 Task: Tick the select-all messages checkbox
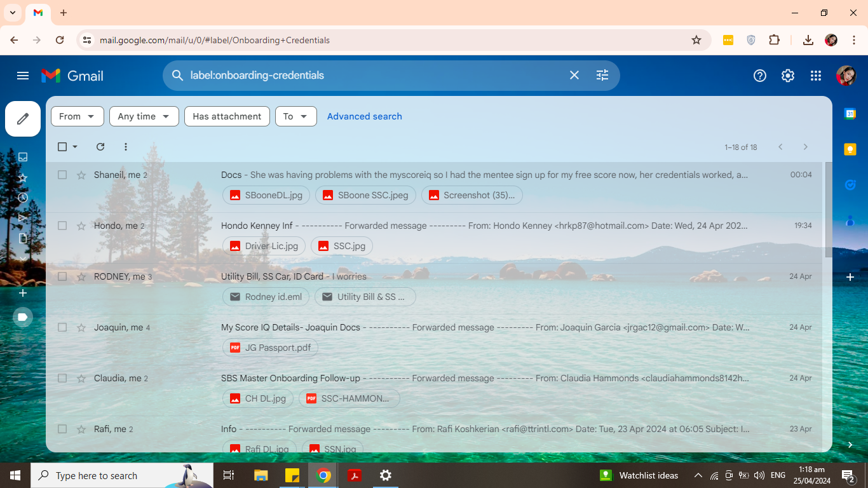tap(62, 147)
